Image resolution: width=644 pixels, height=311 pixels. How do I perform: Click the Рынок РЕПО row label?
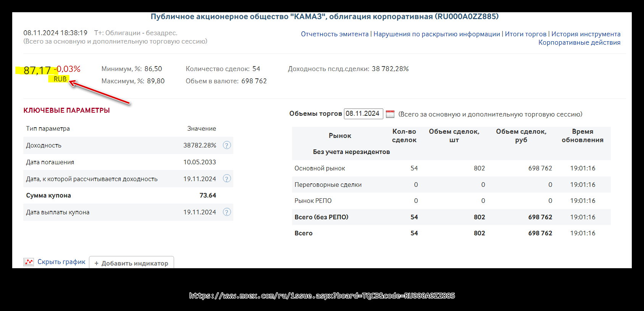click(313, 201)
